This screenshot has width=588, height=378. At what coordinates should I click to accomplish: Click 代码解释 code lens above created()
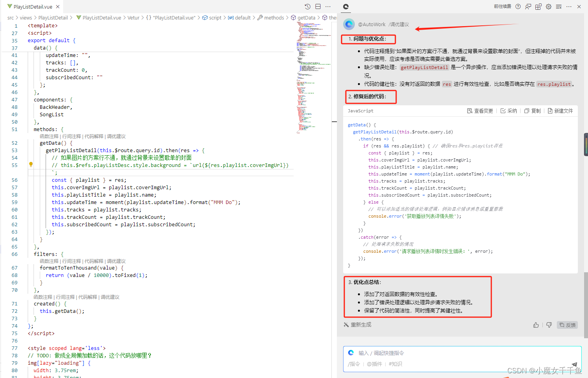pos(88,297)
